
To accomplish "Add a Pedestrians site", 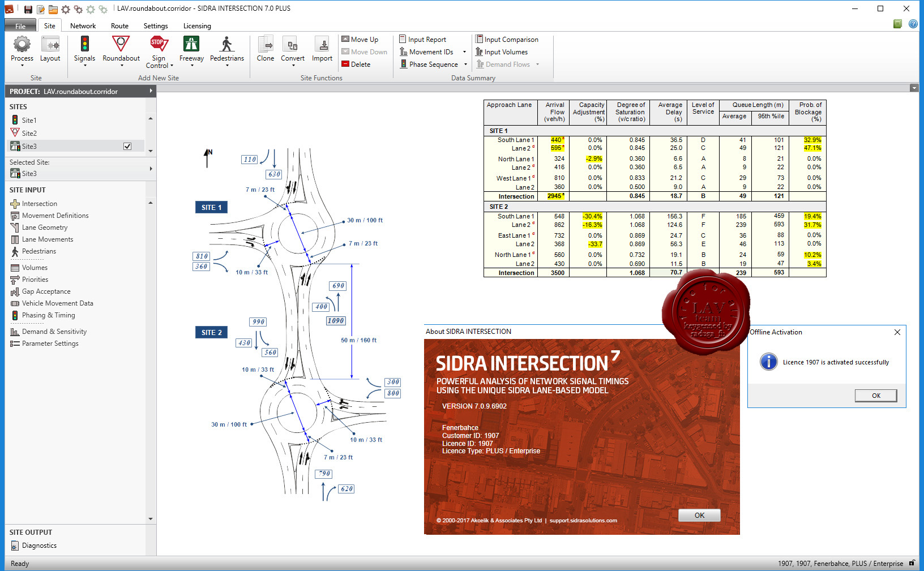I will (x=226, y=50).
